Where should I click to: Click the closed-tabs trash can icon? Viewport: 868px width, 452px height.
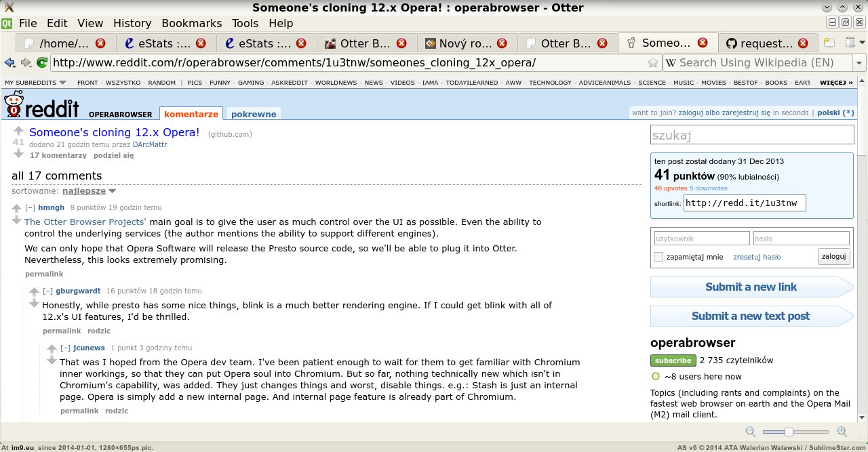851,43
